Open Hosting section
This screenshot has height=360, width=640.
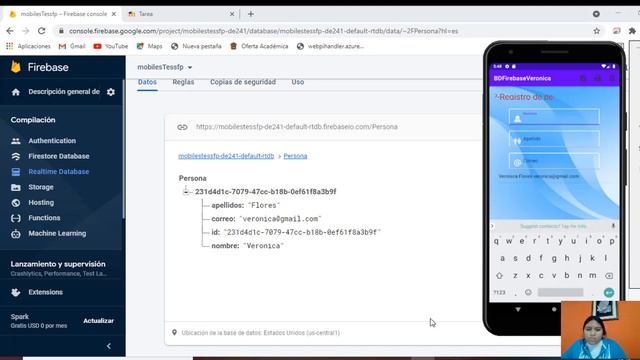[41, 202]
